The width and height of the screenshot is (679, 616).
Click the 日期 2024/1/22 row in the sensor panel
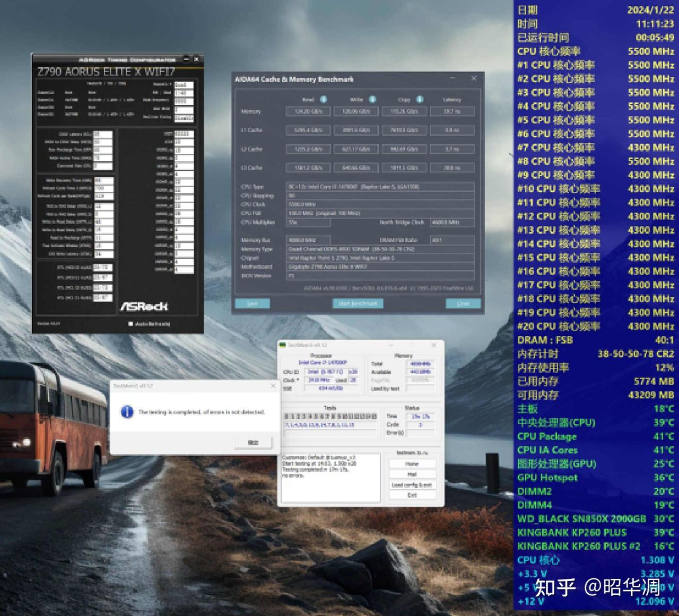coord(596,10)
